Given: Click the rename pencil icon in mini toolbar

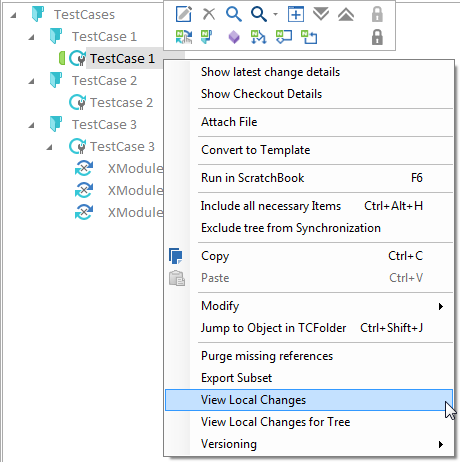Looking at the screenshot, I should [x=184, y=14].
